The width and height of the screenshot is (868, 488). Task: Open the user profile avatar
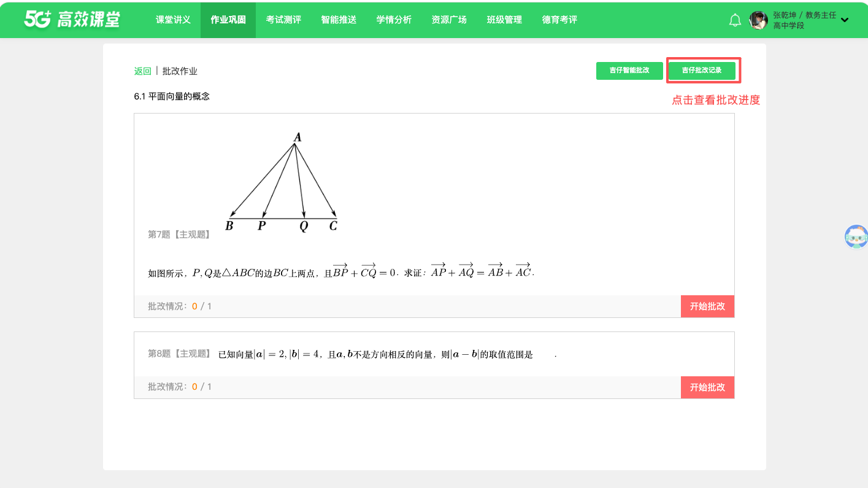click(759, 20)
